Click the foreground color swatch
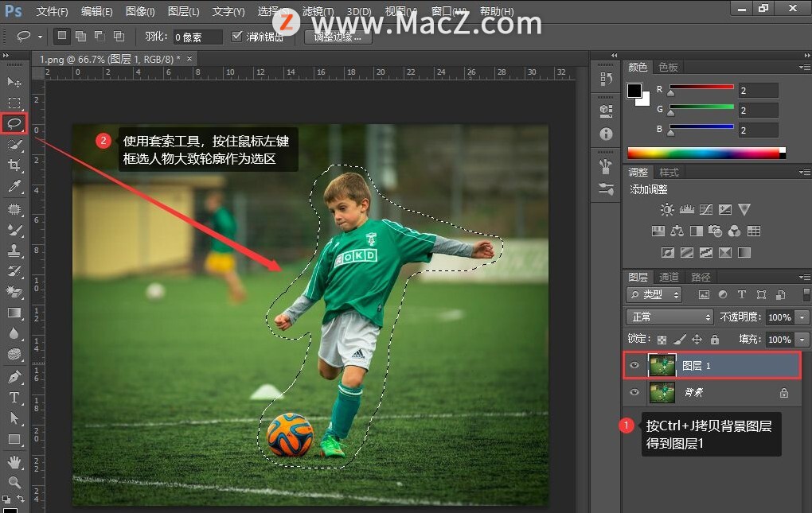This screenshot has width=812, height=513. (634, 91)
